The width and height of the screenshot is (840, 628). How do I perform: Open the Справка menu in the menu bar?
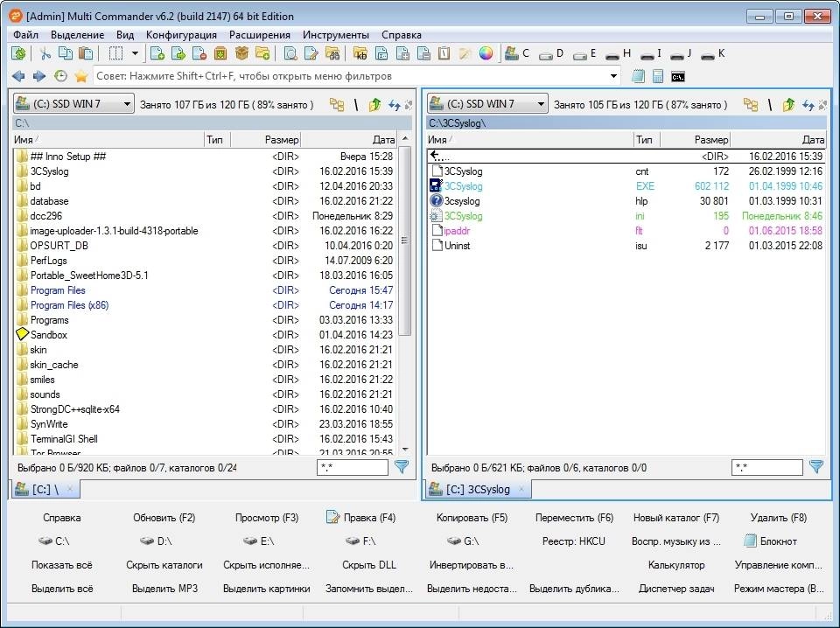402,35
